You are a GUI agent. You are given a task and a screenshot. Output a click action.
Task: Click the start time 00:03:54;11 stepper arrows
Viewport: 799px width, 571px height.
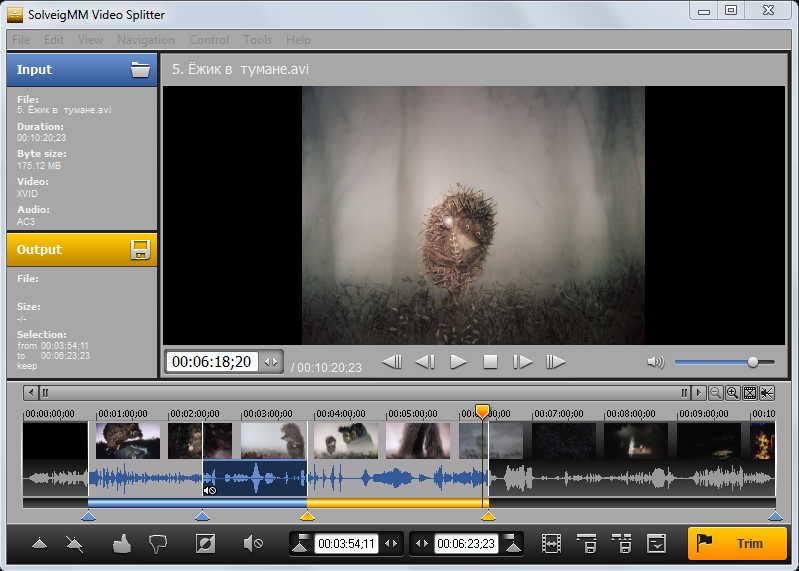point(392,544)
